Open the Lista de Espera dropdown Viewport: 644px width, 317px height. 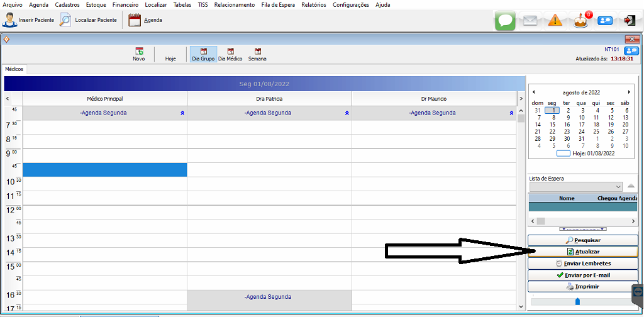point(618,187)
